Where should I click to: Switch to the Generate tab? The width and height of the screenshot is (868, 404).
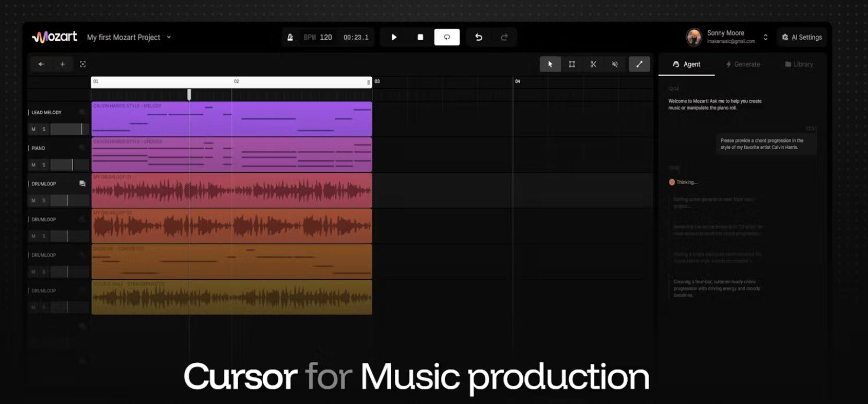point(743,64)
